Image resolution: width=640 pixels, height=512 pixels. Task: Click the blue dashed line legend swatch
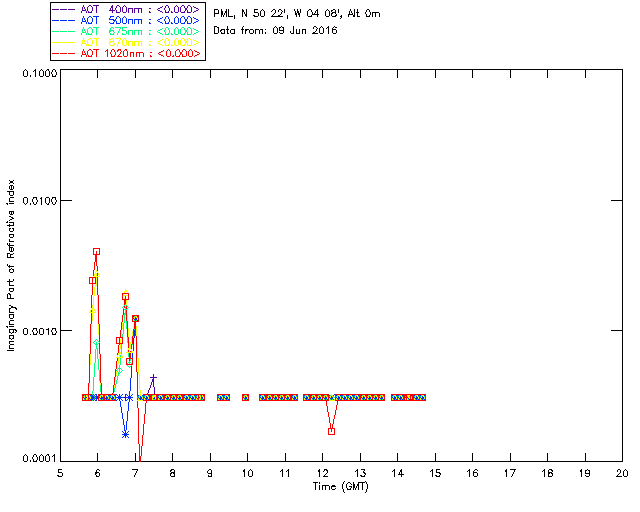click(64, 20)
